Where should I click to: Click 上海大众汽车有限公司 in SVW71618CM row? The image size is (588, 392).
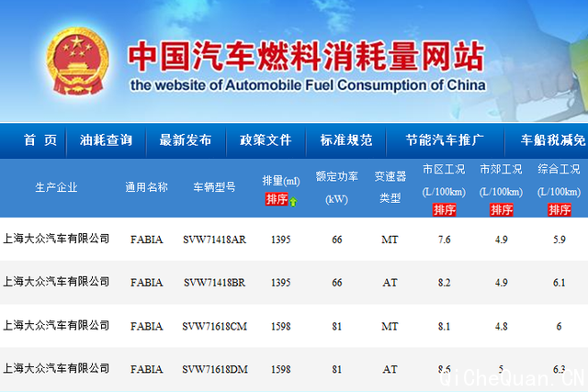[56, 325]
